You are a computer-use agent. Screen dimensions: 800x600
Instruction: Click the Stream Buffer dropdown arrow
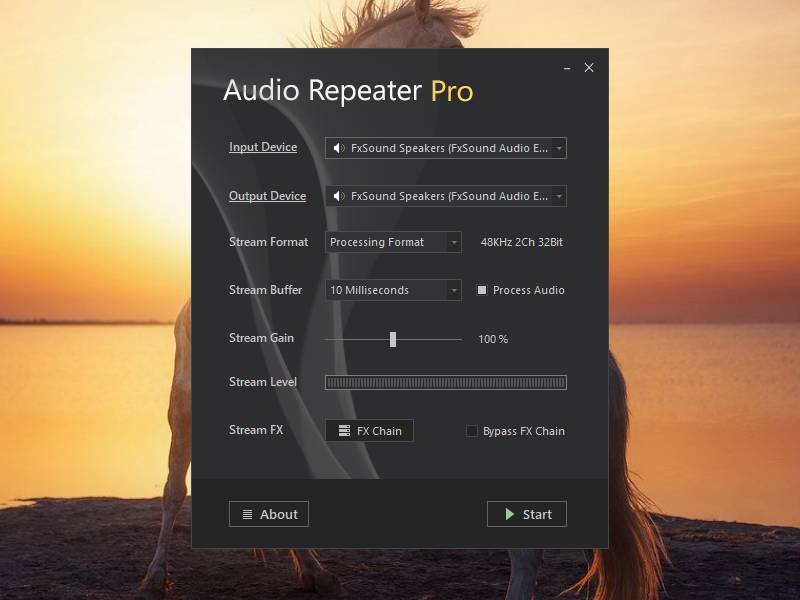(454, 290)
